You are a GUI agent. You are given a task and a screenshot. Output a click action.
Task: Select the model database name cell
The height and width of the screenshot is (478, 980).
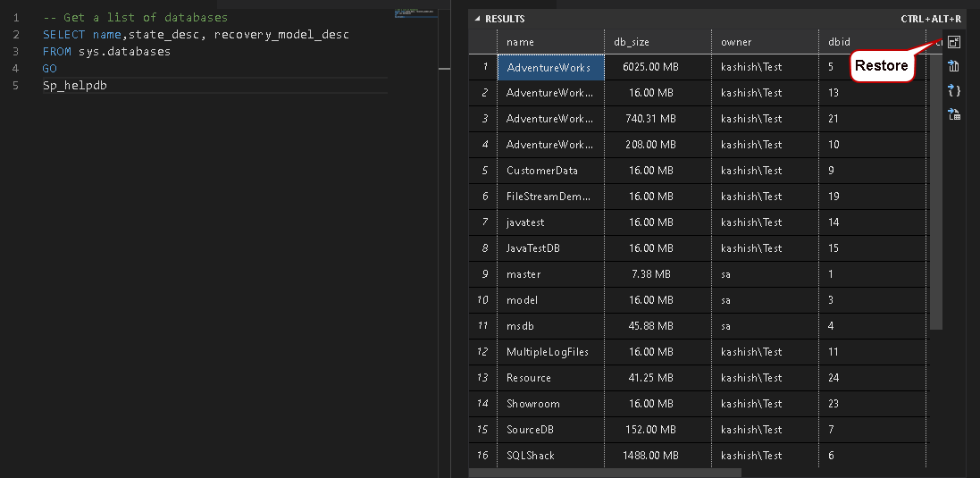550,300
